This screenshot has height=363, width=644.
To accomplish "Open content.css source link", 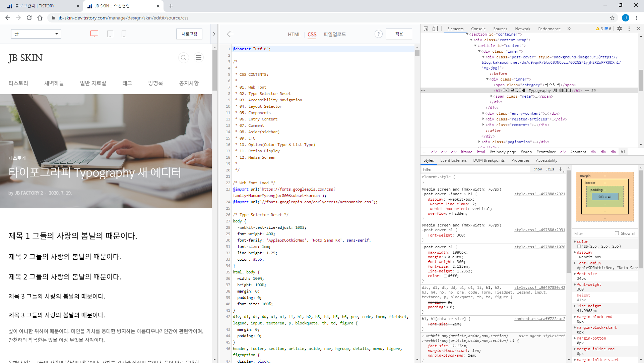I will [539, 319].
